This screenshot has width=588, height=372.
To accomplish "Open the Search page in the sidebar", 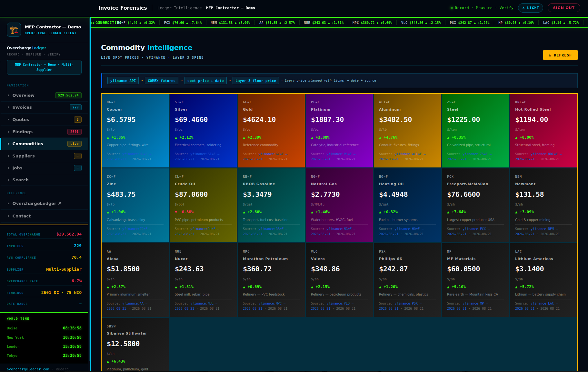I will coord(44,180).
